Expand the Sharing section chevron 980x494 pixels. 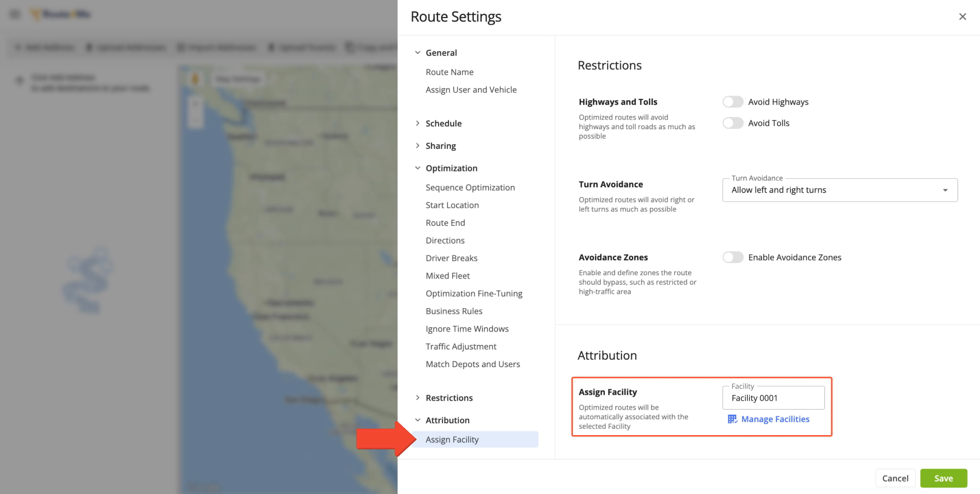[x=418, y=146]
